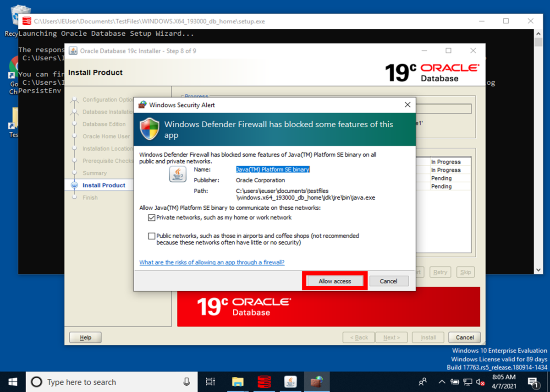The width and height of the screenshot is (550, 392).
Task: Launch the Java icon on the taskbar
Action: pos(291,381)
